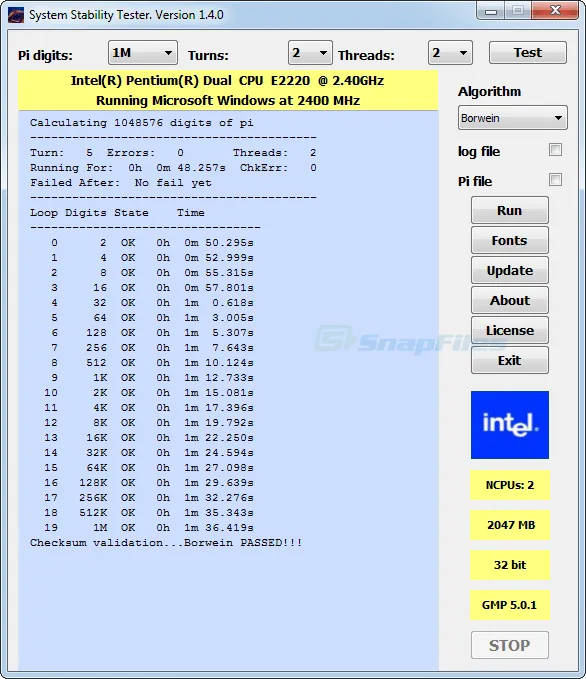Click the 'Failed After: No fail yet' line
The height and width of the screenshot is (679, 586).
121,183
